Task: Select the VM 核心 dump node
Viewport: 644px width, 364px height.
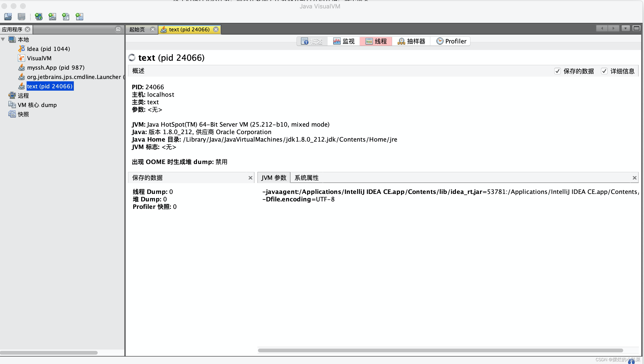Action: click(37, 105)
